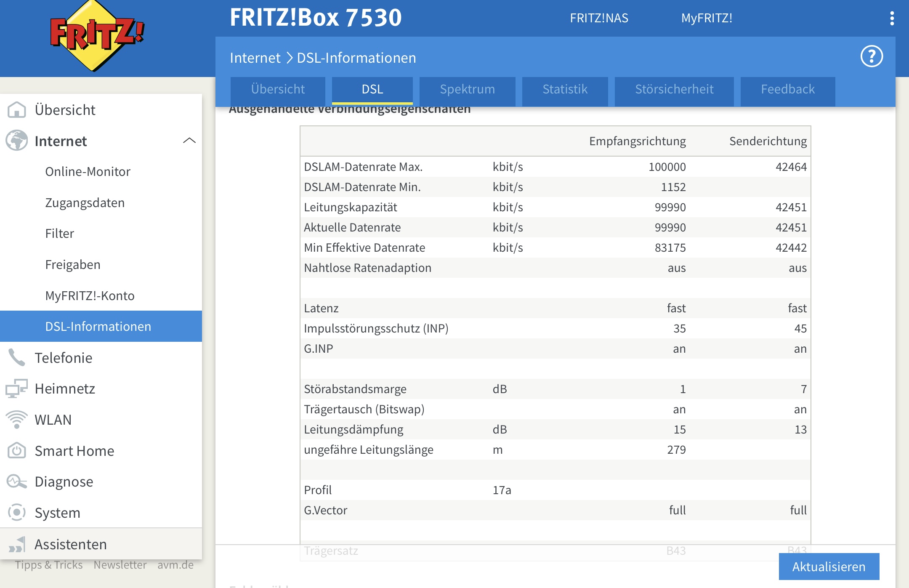Open the three-dot options menu
The height and width of the screenshot is (588, 909).
[x=892, y=18]
